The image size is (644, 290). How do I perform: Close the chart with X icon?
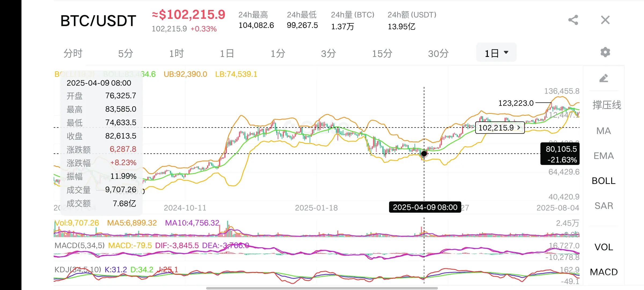coord(605,20)
